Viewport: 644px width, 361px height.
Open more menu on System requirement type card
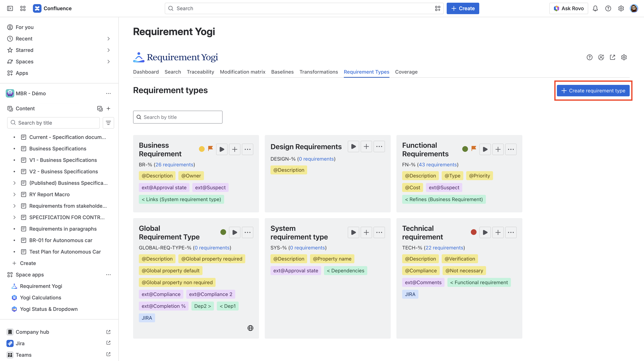379,232
